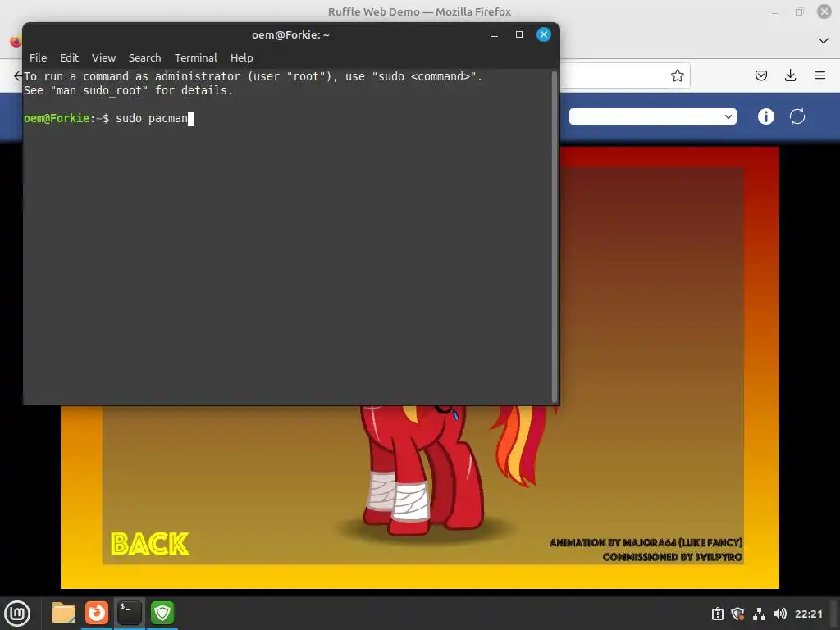Click the animation credit text by Majora64
The width and height of the screenshot is (840, 630).
pos(646,543)
